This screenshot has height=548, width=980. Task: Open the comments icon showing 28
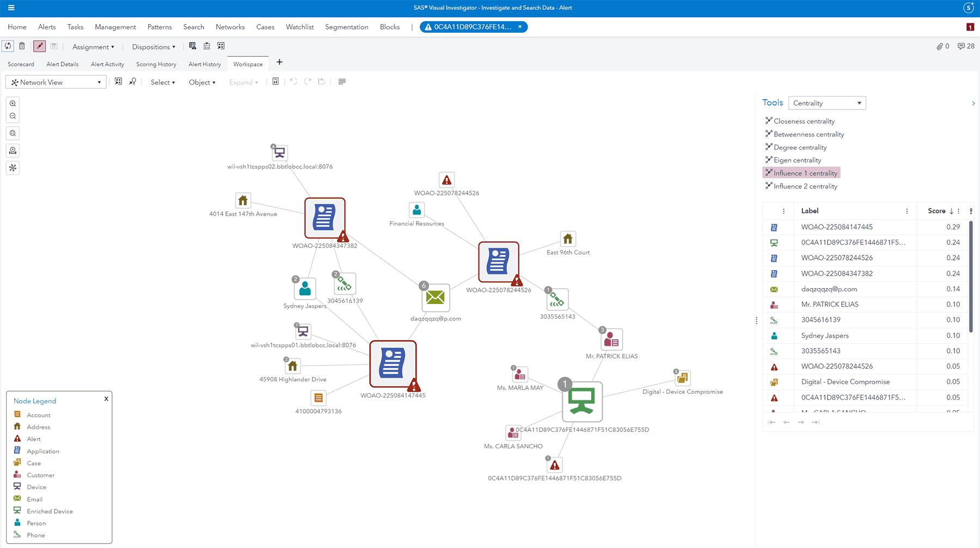[961, 46]
